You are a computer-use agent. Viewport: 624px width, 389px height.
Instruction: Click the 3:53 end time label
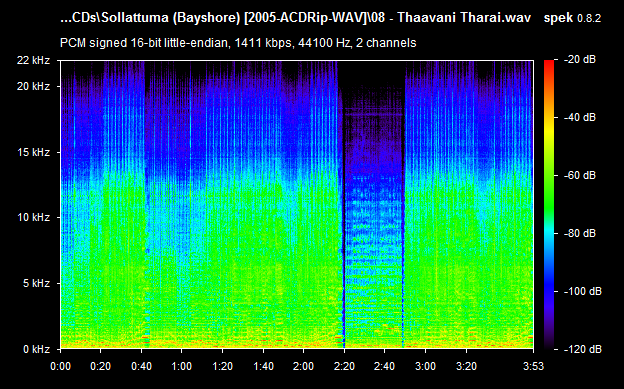coord(533,366)
